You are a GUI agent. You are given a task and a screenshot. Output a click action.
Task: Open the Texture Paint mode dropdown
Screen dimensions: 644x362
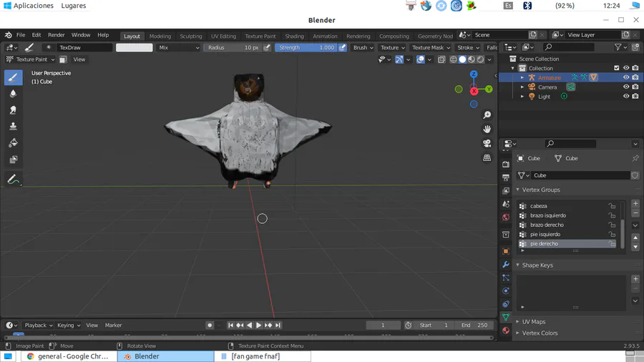tap(31, 59)
